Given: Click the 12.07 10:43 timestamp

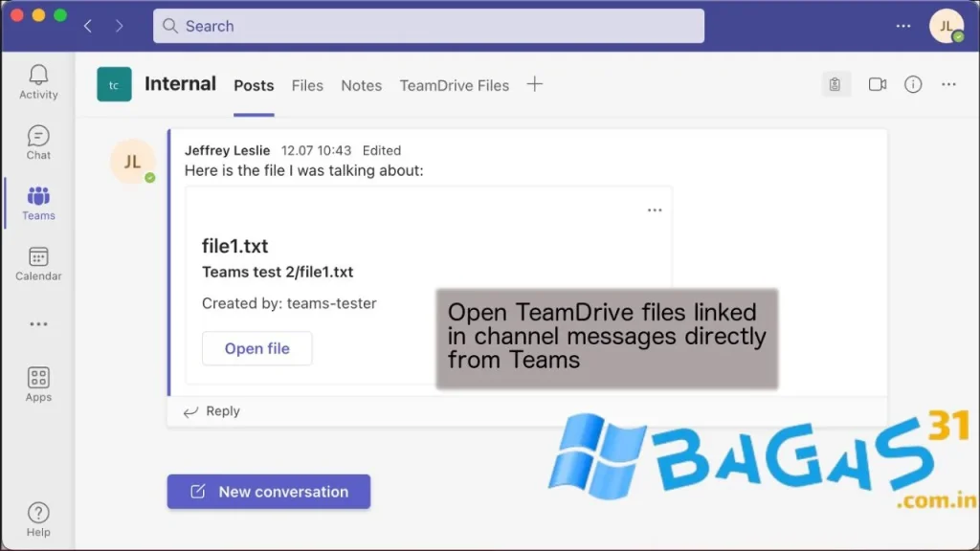Looking at the screenshot, I should (x=316, y=150).
